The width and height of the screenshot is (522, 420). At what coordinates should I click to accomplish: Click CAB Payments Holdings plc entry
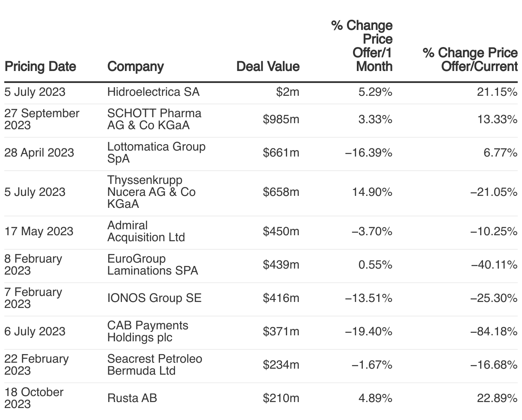pyautogui.click(x=148, y=331)
